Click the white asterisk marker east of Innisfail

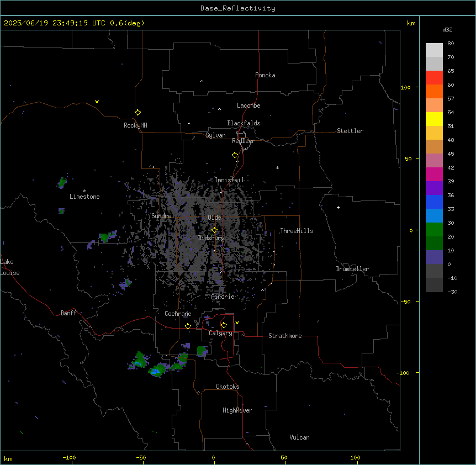277,167
